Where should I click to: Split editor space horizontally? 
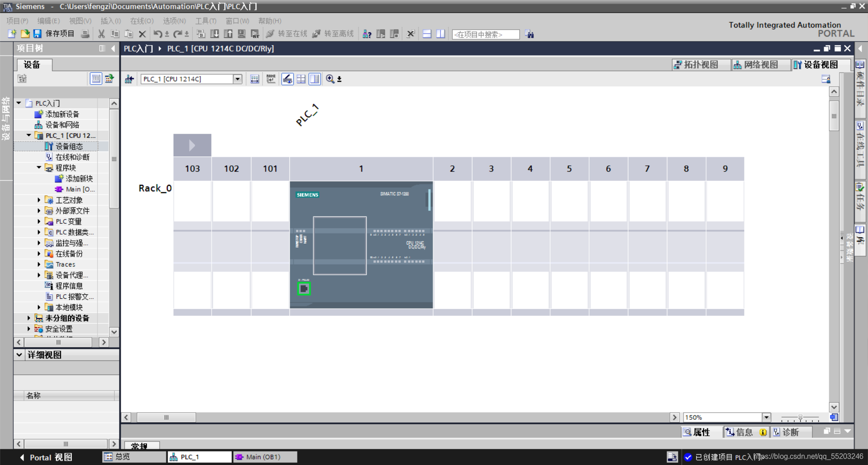point(427,34)
